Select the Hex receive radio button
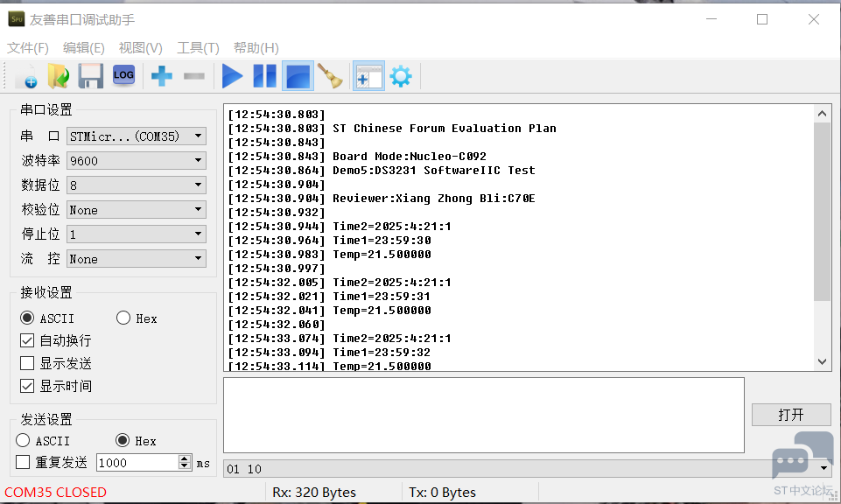This screenshot has height=504, width=841. tap(123, 318)
